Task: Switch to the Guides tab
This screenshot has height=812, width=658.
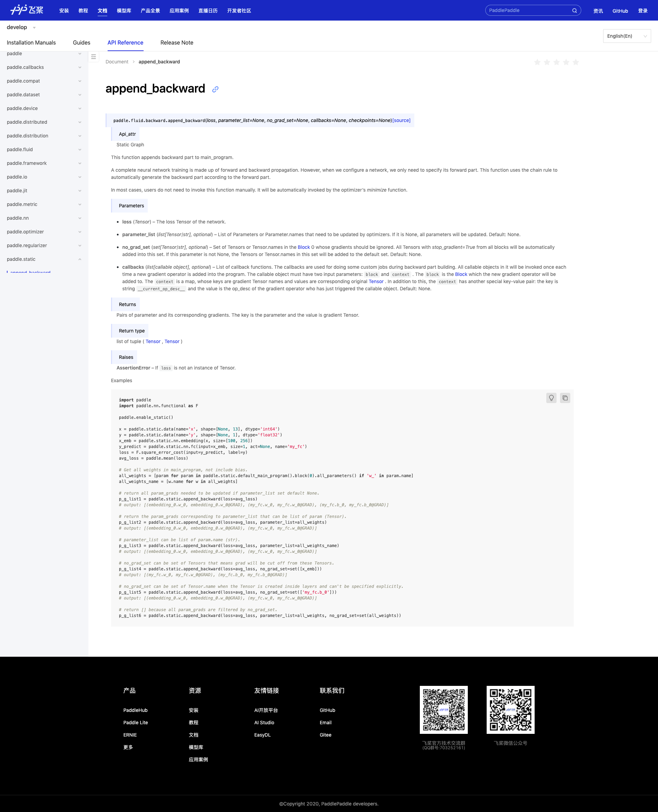Action: click(82, 43)
